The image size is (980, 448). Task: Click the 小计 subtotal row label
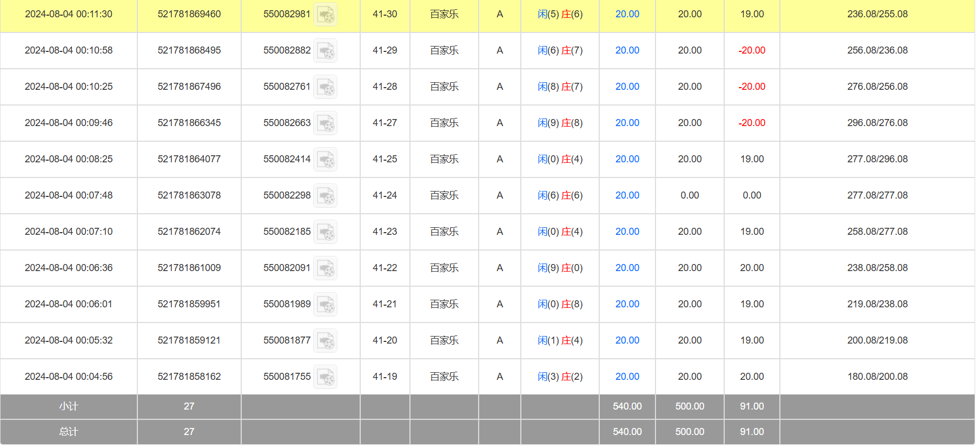(x=69, y=406)
